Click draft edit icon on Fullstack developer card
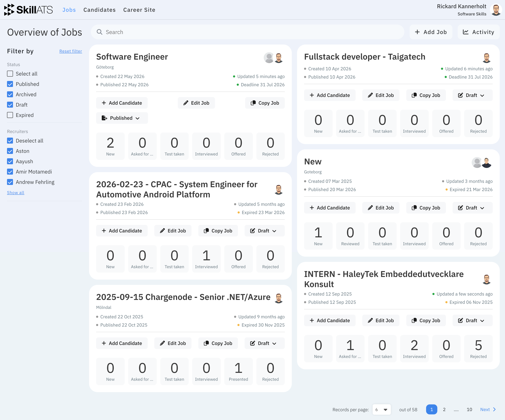505x420 pixels. pos(460,95)
